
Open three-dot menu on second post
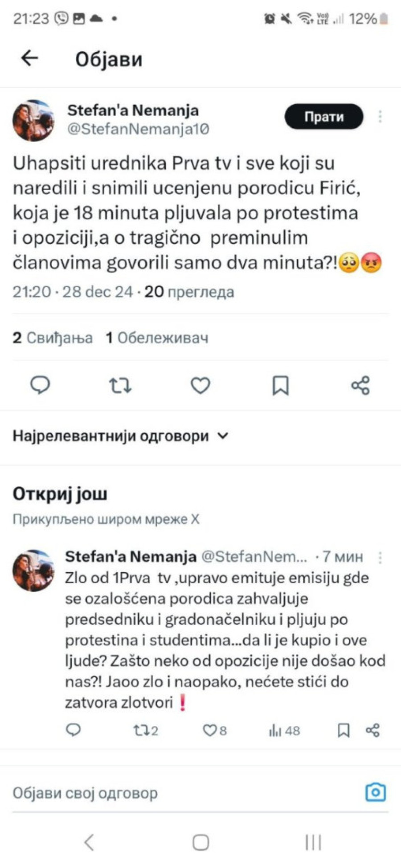click(x=380, y=558)
